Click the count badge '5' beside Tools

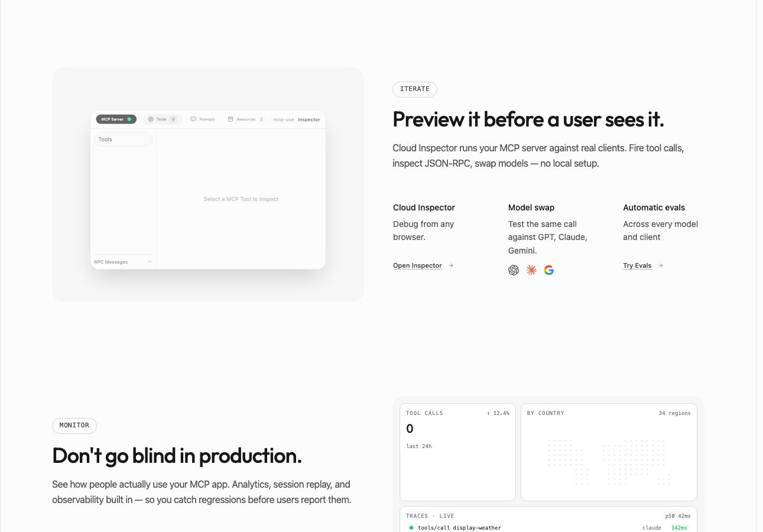173,119
